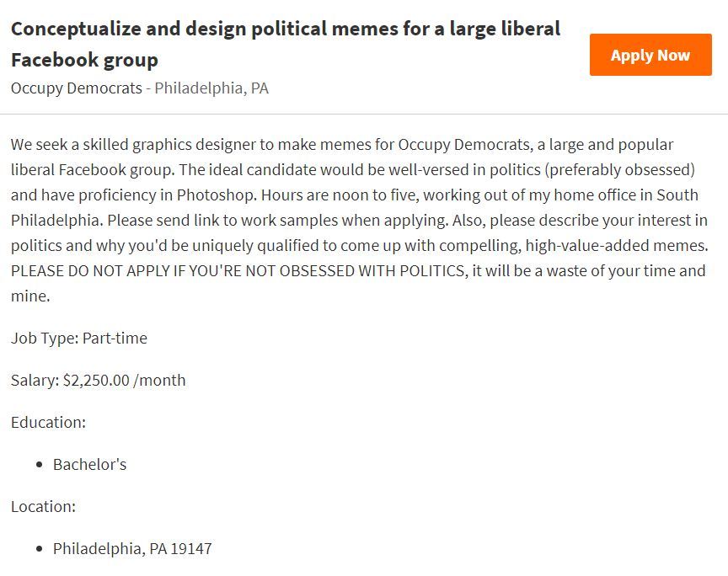Click the Philadelphia, PA 19147 bullet item
Viewport: 728px width, 576px height.
click(x=132, y=548)
